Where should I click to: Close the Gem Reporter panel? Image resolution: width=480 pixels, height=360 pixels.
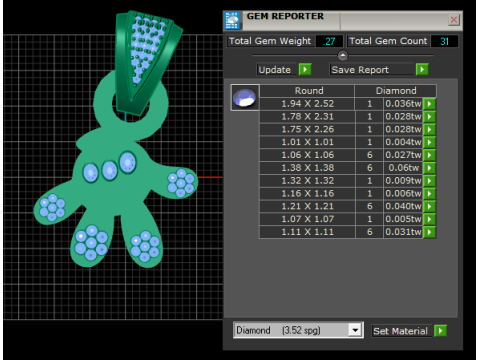(x=454, y=20)
